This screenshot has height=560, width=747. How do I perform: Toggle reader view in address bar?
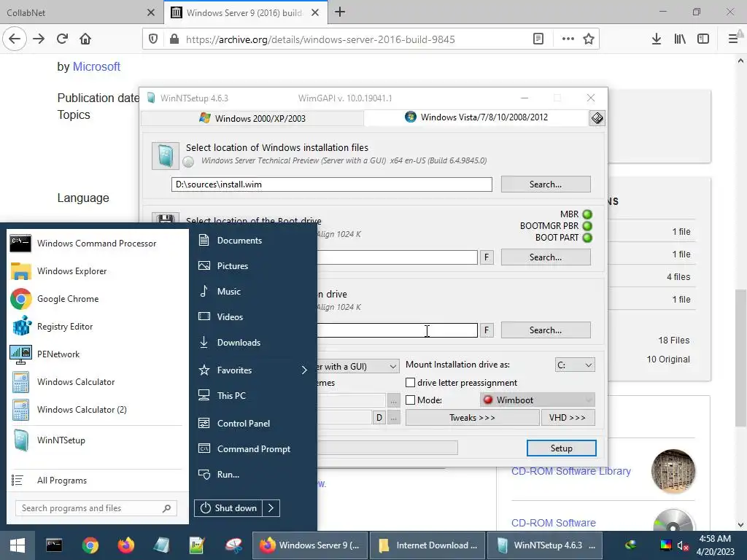pyautogui.click(x=538, y=39)
